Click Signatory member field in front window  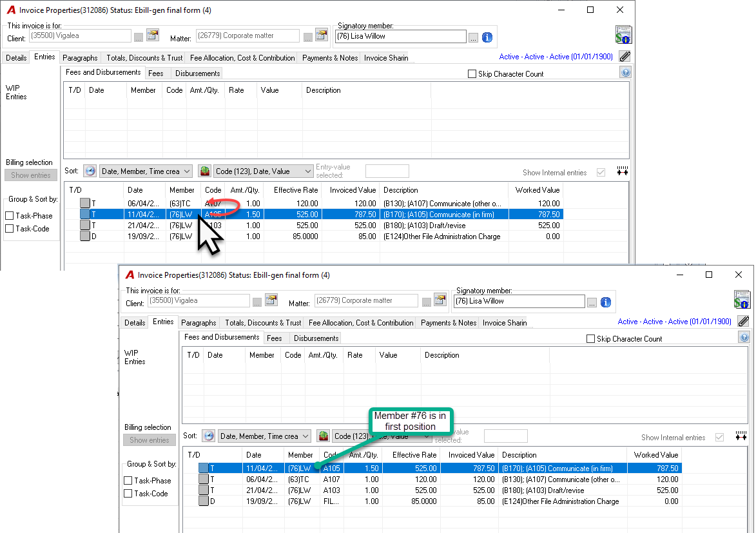pos(519,301)
